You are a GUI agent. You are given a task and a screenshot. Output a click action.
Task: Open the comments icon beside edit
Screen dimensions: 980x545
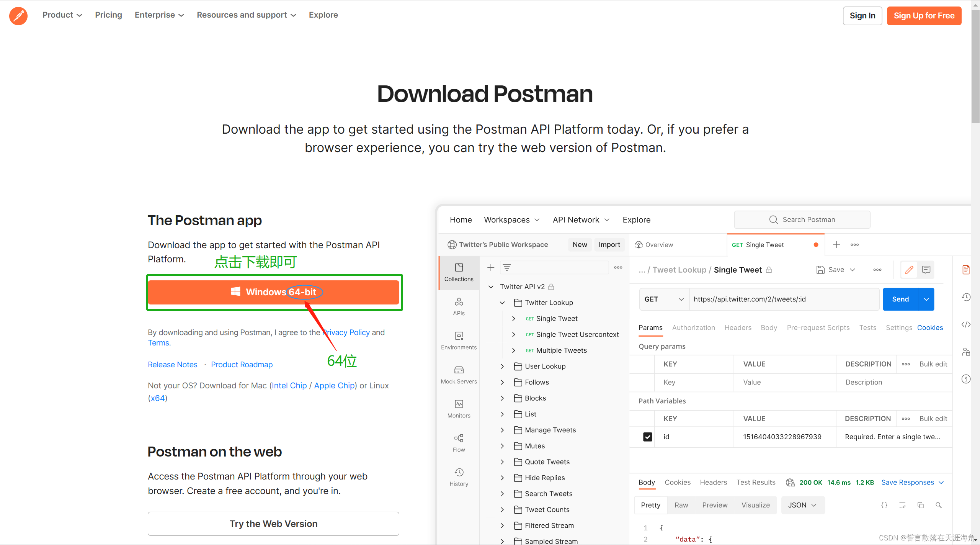(x=926, y=270)
